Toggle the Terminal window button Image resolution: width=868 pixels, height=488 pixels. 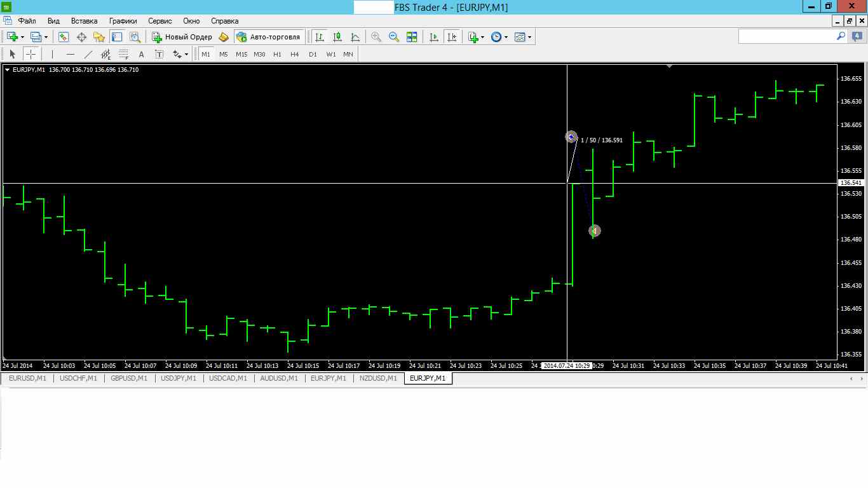(x=117, y=37)
